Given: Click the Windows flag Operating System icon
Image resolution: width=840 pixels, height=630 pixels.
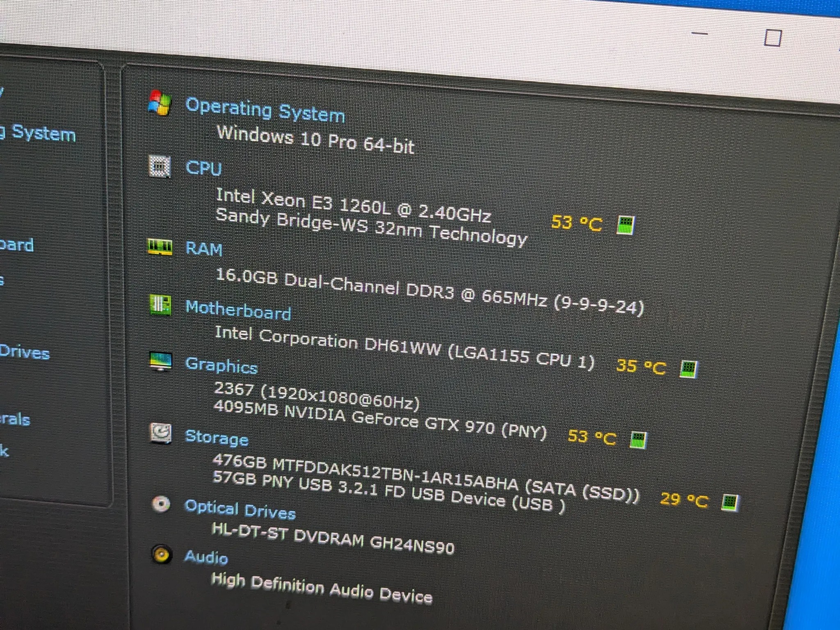Looking at the screenshot, I should point(159,103).
